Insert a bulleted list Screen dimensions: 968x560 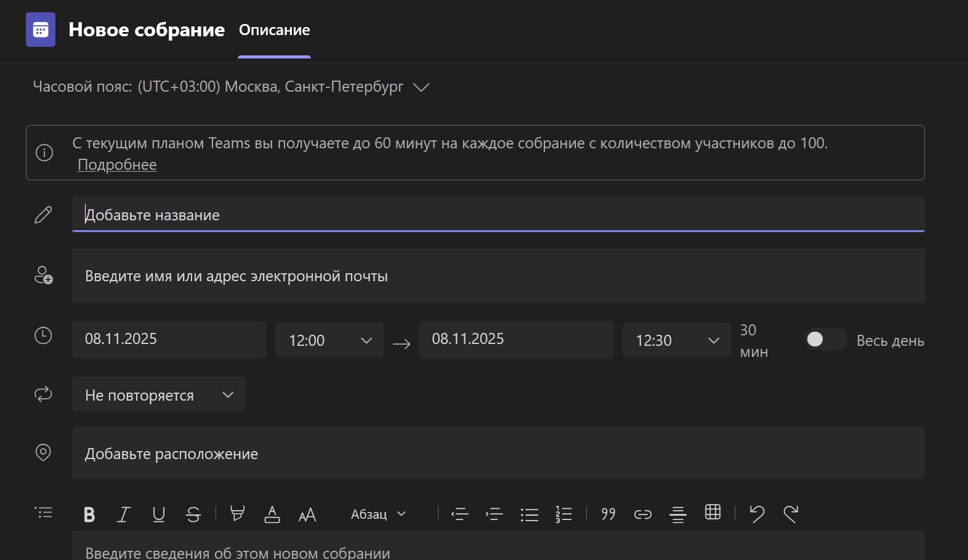click(x=530, y=514)
